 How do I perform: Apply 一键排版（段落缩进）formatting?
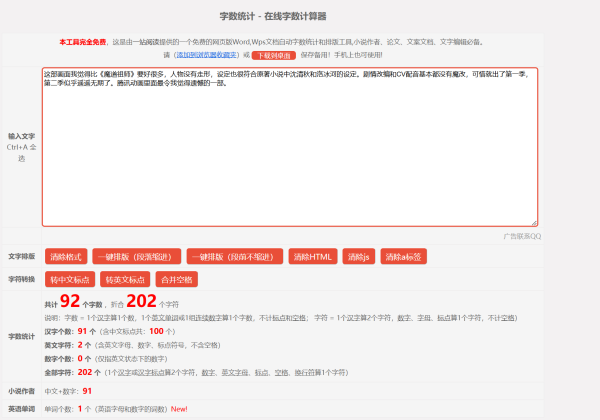(x=137, y=256)
